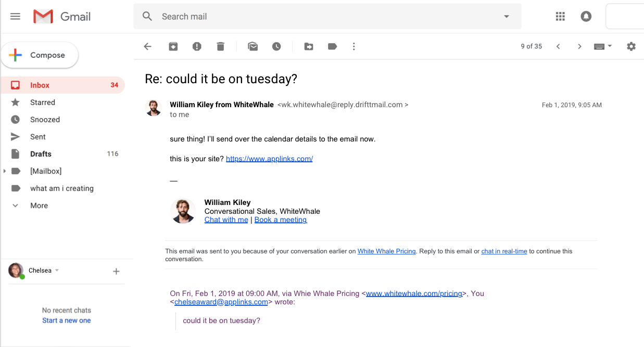
Task: Archive this email with the archive icon
Action: coord(173,46)
